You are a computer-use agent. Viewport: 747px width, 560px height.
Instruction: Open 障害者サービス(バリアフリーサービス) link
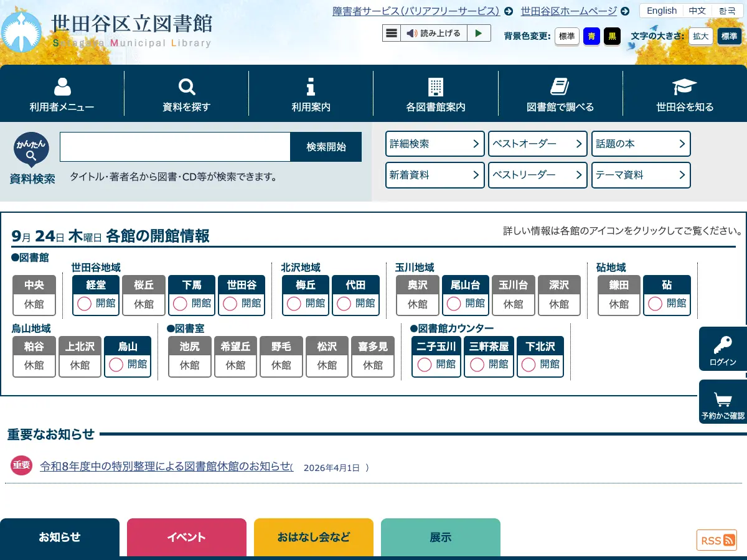pyautogui.click(x=416, y=11)
